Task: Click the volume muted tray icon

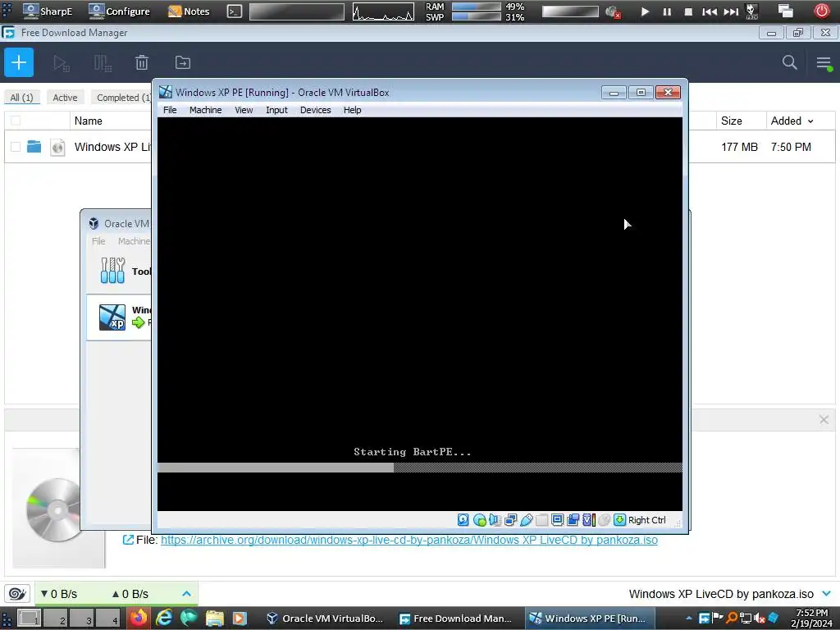Action: [x=759, y=619]
